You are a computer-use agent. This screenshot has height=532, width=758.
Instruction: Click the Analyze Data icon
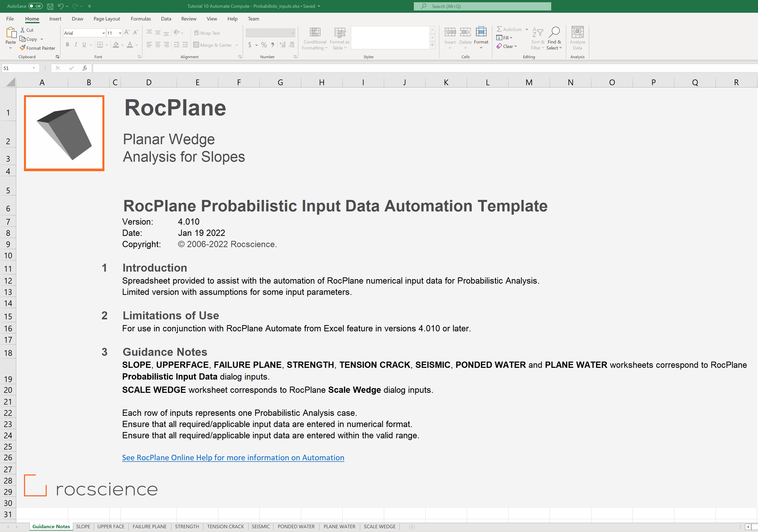pos(577,32)
